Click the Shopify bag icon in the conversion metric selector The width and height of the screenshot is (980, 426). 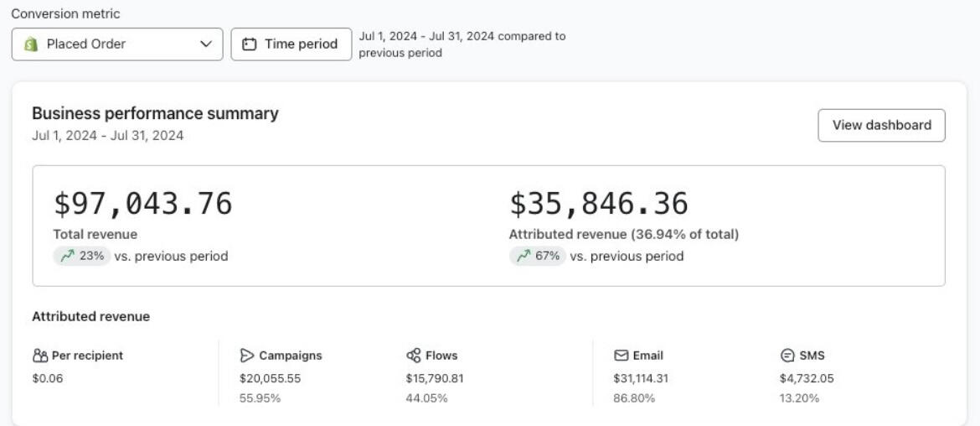(x=30, y=44)
